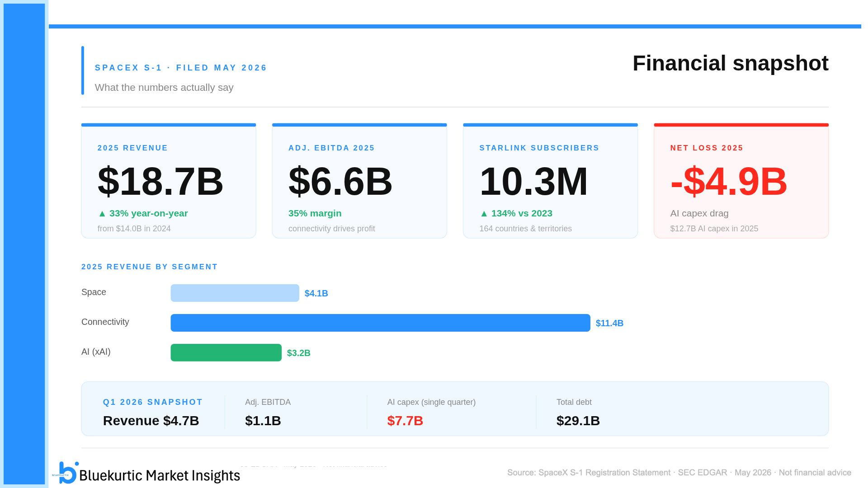868x488 pixels.
Task: Select the red $7.7B capex value
Action: point(405,421)
